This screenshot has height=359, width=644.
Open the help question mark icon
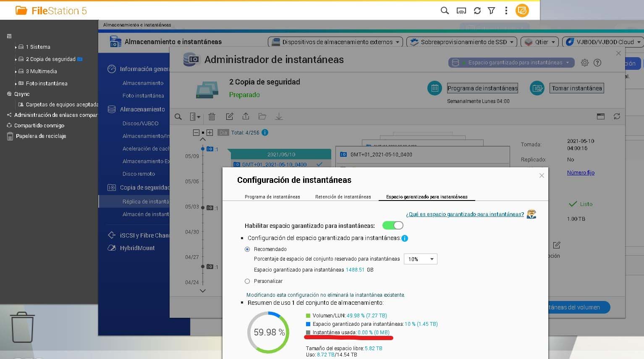pyautogui.click(x=597, y=63)
